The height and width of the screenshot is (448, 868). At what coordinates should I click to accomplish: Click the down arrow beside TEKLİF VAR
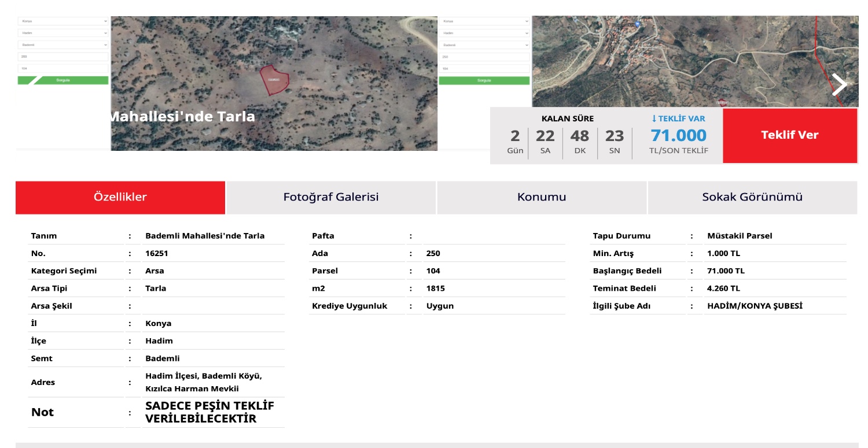[x=654, y=119]
